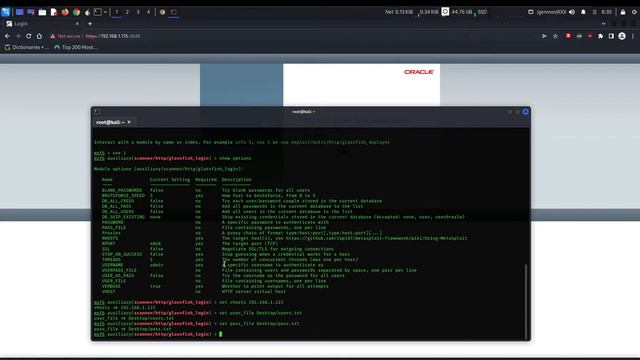Expand the browser tab search chevron
Screen dimensions: 640x360
[603, 24]
